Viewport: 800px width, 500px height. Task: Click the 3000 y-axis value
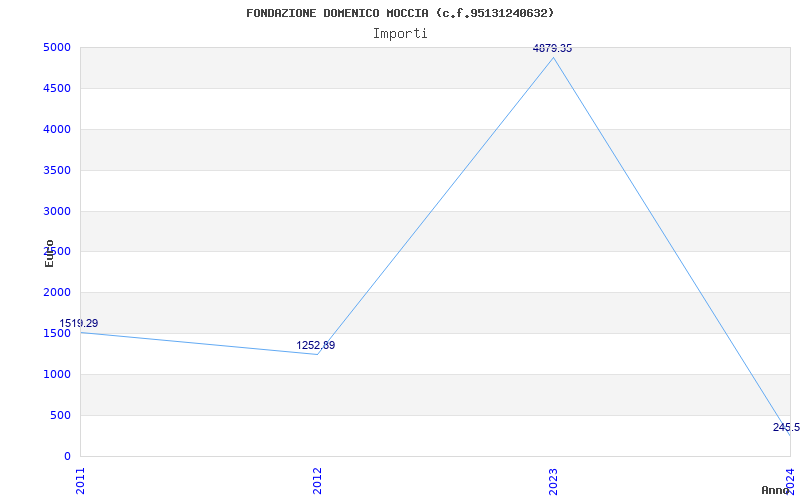coord(57,211)
